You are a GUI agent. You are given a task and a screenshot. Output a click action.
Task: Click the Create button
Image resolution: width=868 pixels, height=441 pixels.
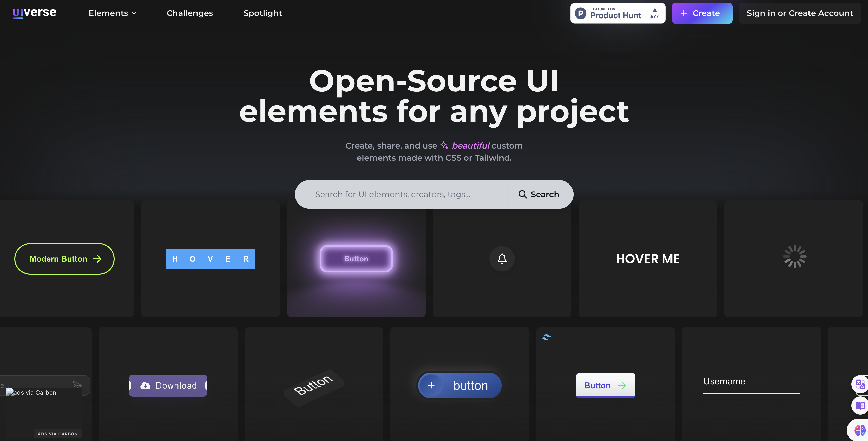702,13
